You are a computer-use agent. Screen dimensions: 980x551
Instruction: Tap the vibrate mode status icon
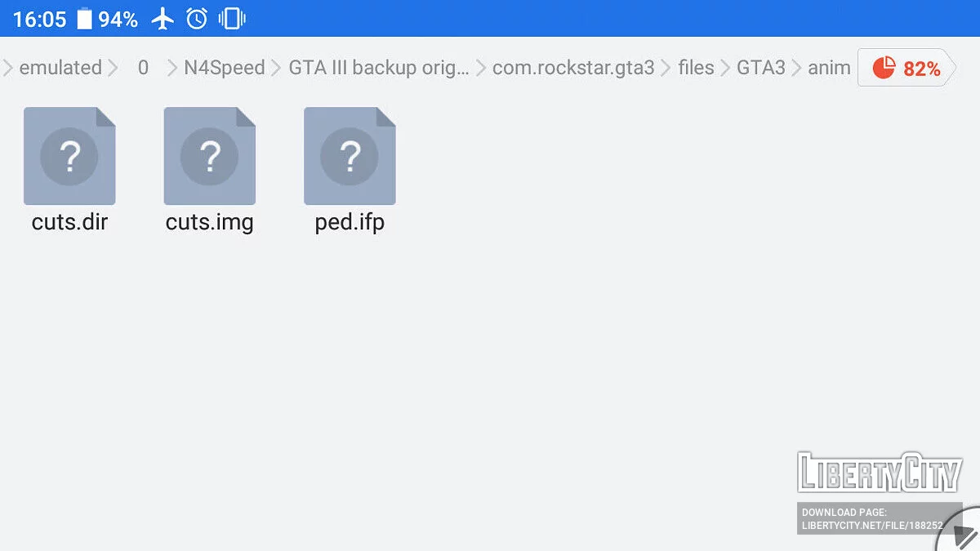click(232, 19)
